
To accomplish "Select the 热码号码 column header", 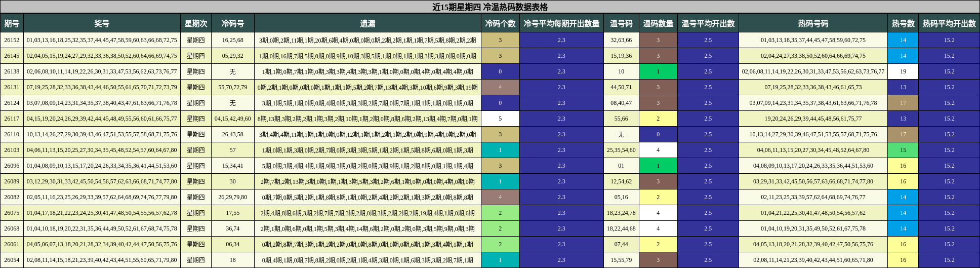I will tap(813, 23).
